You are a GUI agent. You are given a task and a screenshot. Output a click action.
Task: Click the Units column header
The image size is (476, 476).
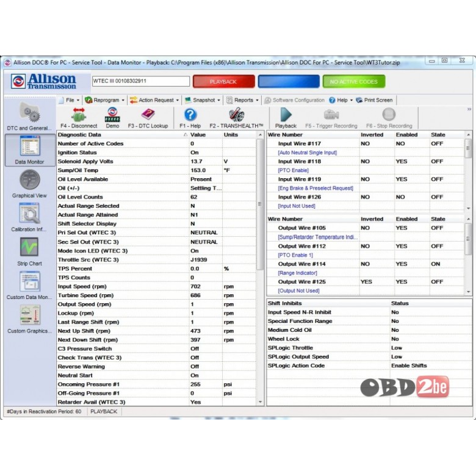(239, 134)
